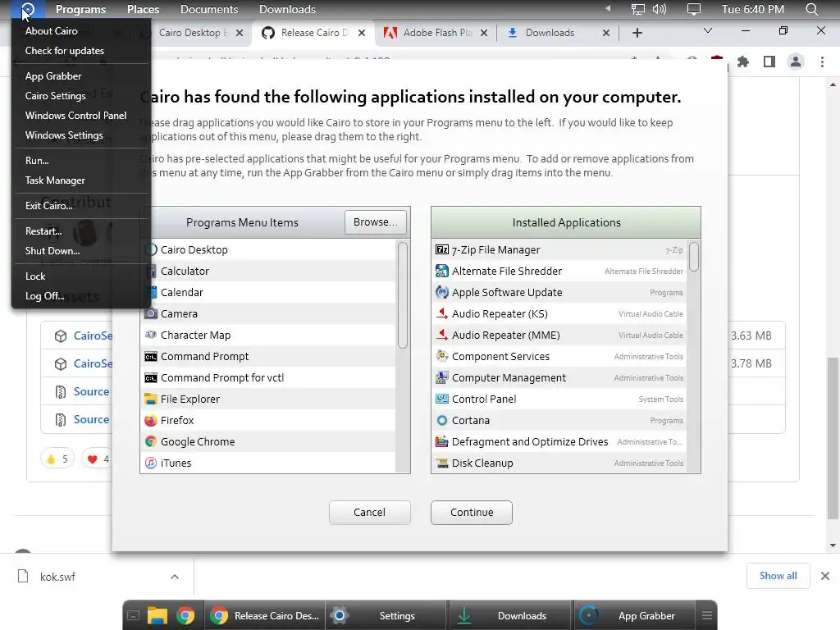The image size is (840, 630).
Task: Open the Chrome extensions puzzle icon
Action: point(743,62)
